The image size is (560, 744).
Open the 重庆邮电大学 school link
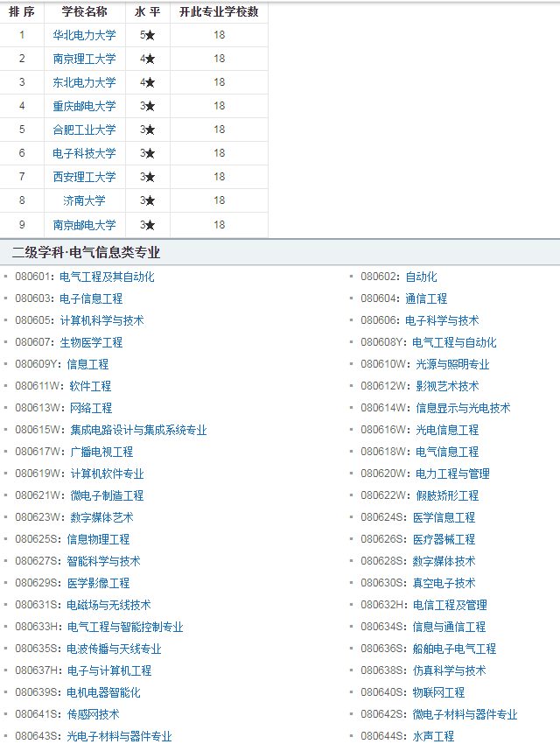point(84,106)
